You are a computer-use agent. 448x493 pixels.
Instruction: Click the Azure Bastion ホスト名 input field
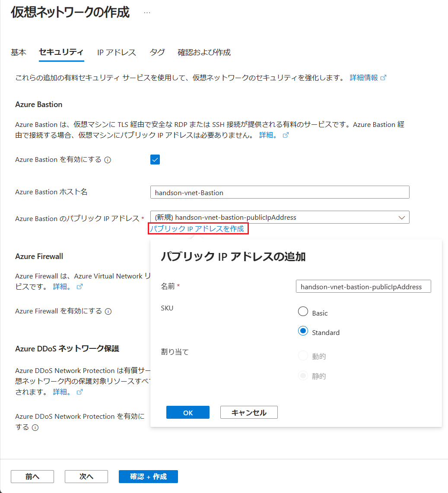tap(280, 193)
